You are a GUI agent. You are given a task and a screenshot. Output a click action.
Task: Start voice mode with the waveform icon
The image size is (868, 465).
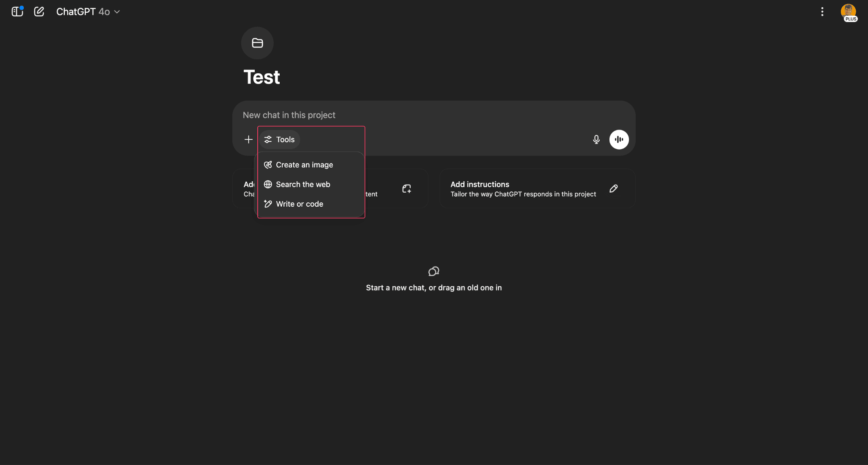[619, 139]
